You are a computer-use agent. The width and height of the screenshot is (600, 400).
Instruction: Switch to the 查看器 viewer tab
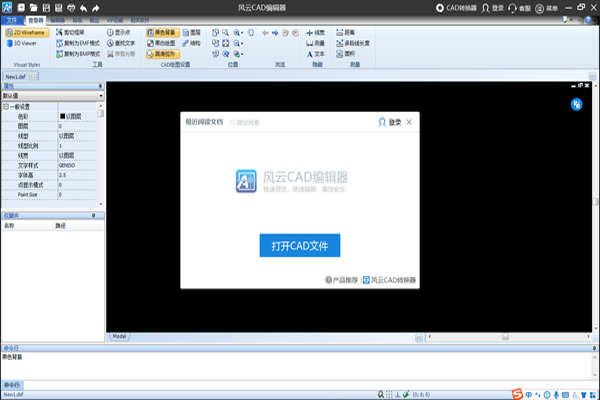(36, 20)
